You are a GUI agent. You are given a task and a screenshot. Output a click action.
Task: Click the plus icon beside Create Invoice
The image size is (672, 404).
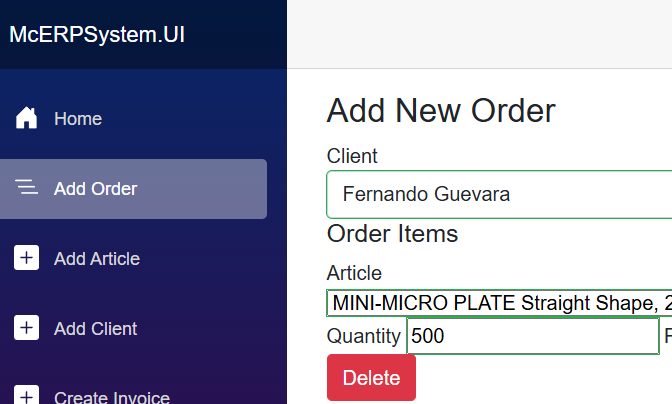(x=27, y=396)
